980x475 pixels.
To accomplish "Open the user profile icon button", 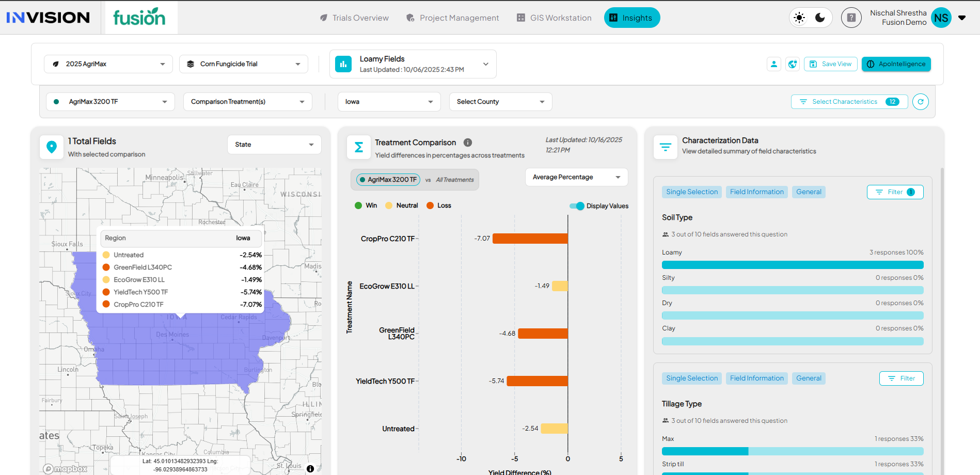I will point(773,64).
